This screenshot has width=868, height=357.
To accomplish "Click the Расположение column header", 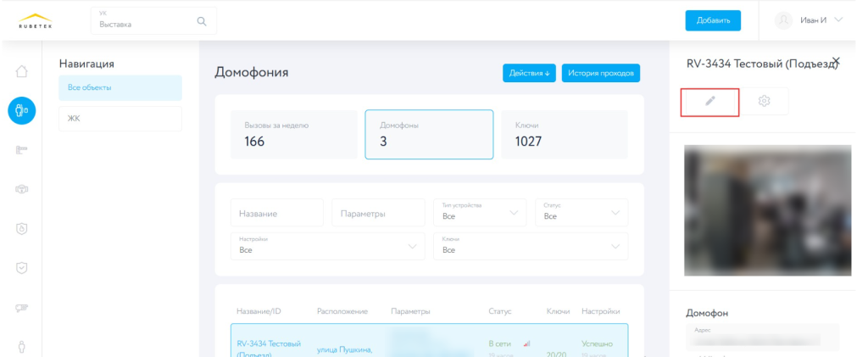I will 342,311.
